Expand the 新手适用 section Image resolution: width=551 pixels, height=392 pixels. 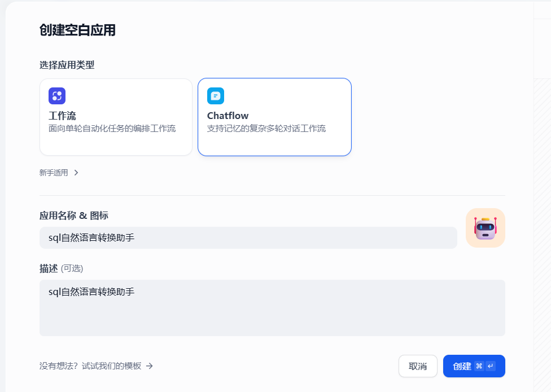59,173
